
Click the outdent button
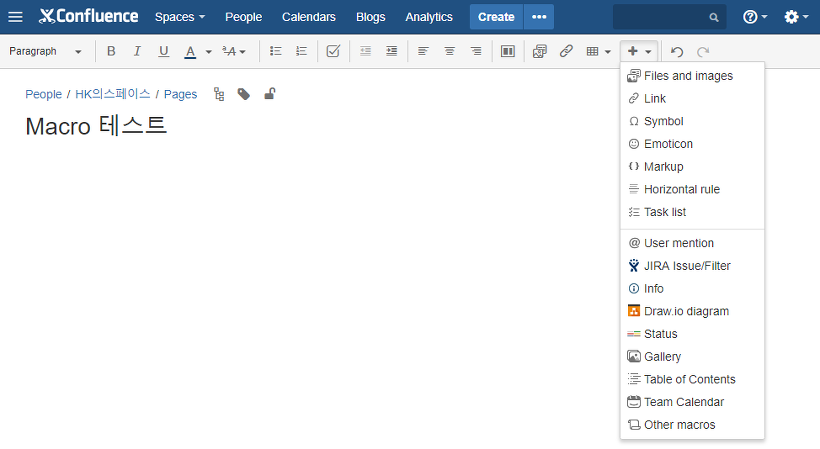366,51
